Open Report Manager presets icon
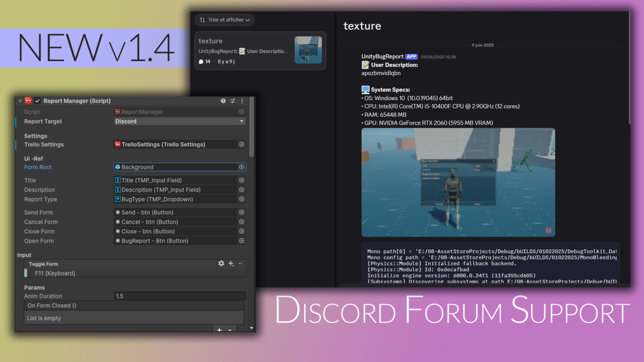The width and height of the screenshot is (644, 362). (232, 101)
